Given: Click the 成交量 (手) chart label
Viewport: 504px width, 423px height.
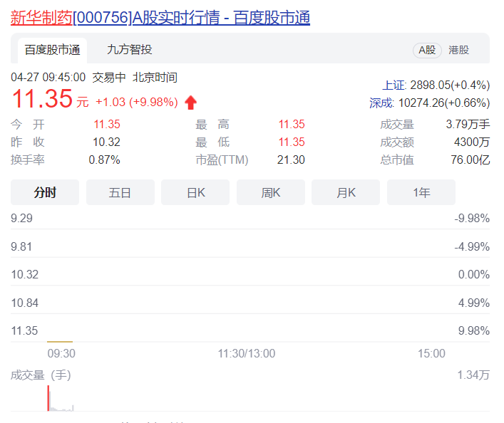Looking at the screenshot, I should coord(41,375).
